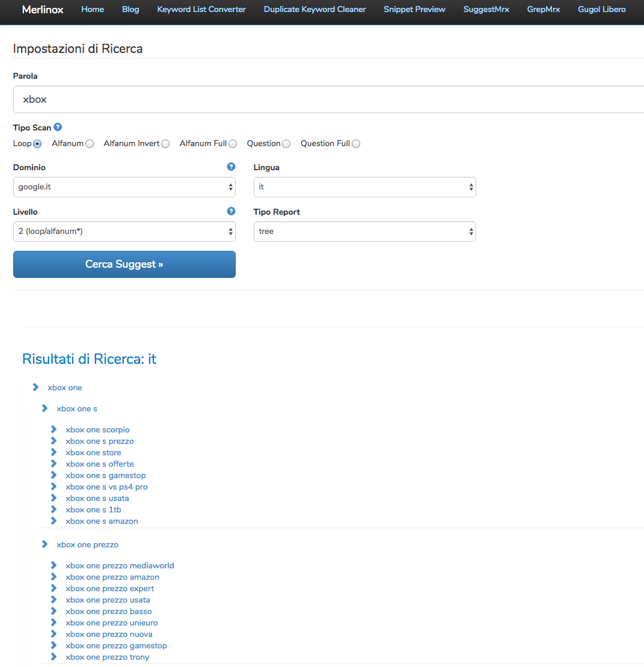
Task: Click chevron icon beside xbox one prezzo
Action: (x=44, y=544)
